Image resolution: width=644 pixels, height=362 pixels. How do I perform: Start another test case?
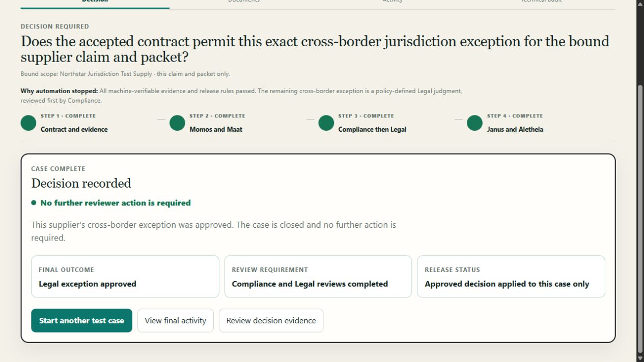[81, 320]
